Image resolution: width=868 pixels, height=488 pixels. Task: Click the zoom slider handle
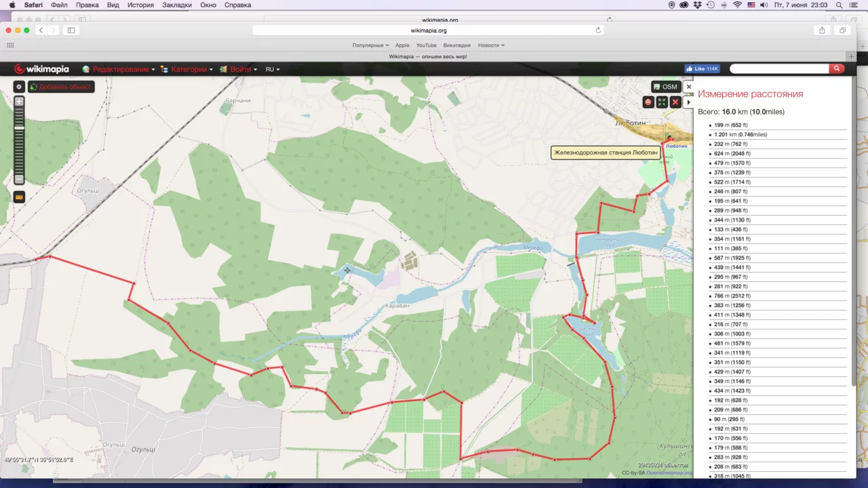coord(19,127)
